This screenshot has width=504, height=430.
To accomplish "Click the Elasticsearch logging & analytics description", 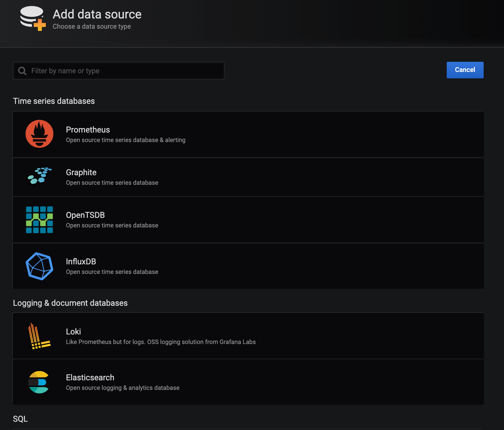I will (122, 388).
